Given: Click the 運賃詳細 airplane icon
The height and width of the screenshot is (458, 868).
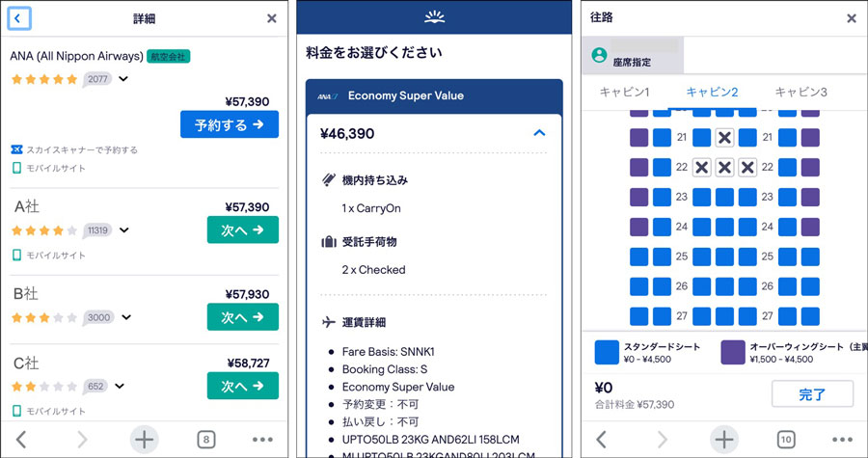Looking at the screenshot, I should [x=329, y=322].
